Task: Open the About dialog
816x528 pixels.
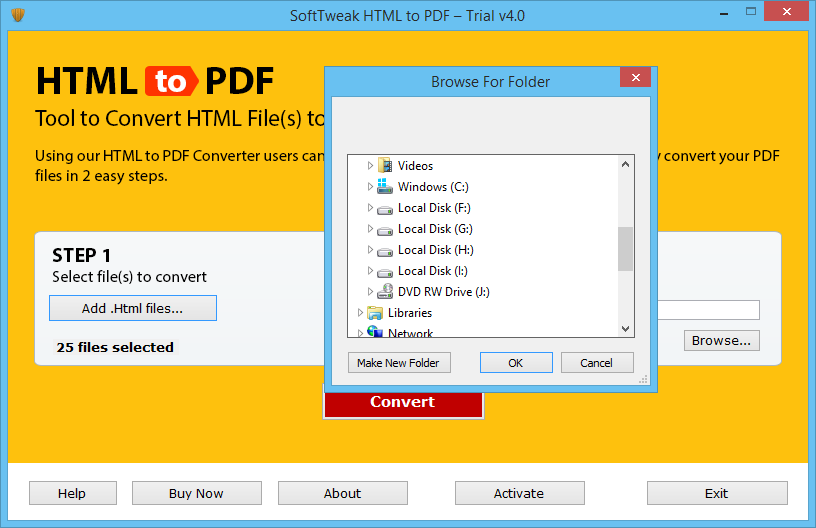Action: coord(342,493)
